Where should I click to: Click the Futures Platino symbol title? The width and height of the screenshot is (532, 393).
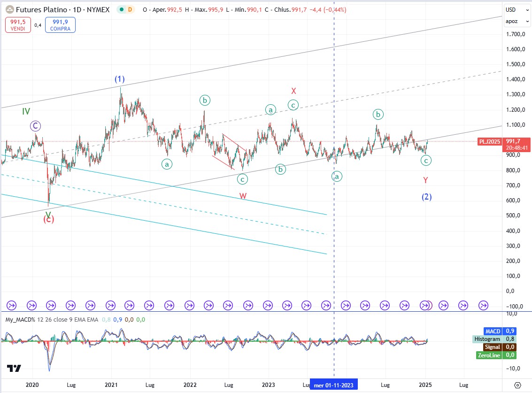point(63,9)
